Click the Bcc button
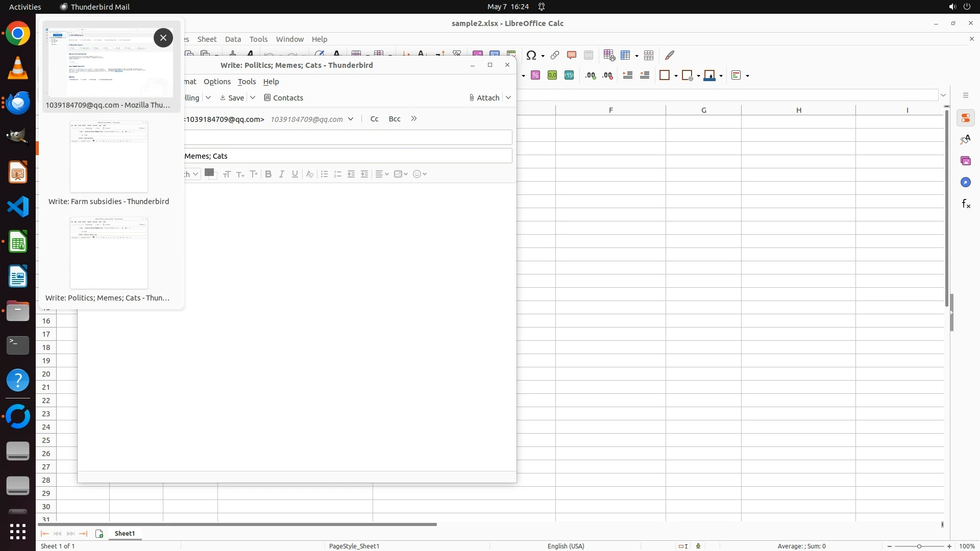980x551 pixels. (394, 119)
